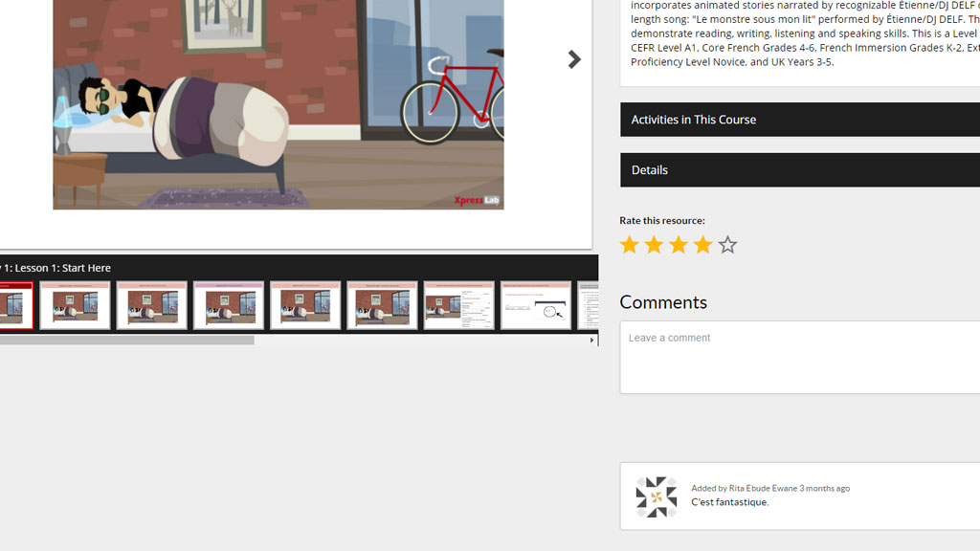
Task: Select the fourth slide thumbnail
Action: coord(229,305)
